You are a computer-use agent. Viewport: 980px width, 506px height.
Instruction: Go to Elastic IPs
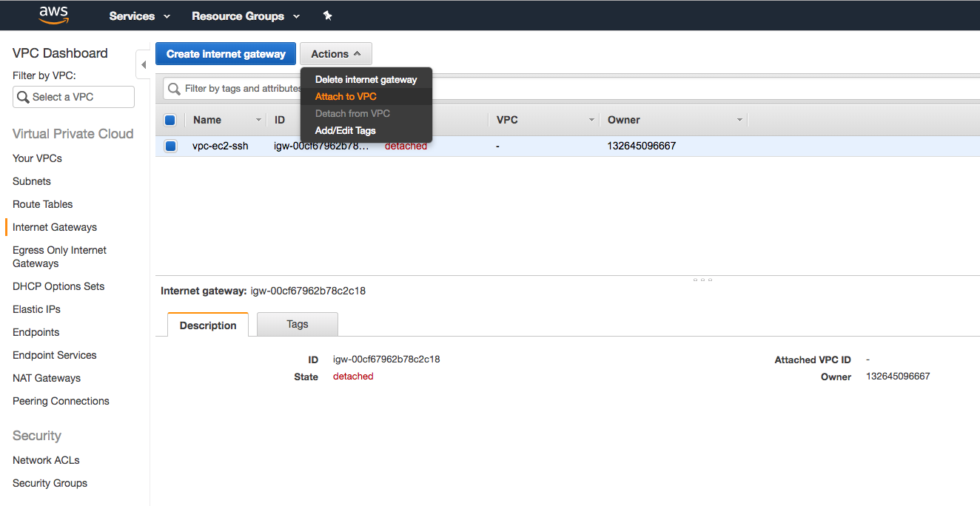(x=36, y=309)
